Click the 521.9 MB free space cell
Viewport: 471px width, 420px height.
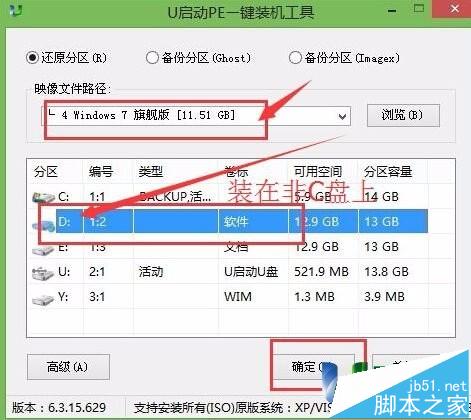click(321, 272)
